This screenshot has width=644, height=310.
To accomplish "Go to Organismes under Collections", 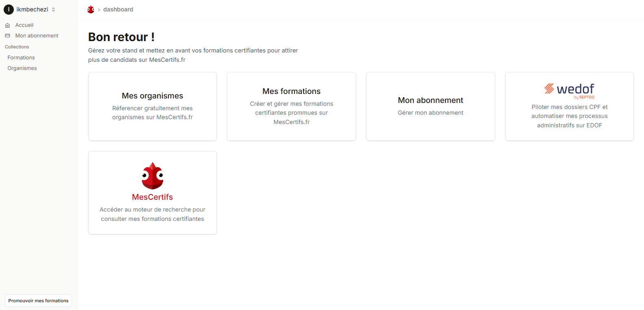I will [22, 68].
